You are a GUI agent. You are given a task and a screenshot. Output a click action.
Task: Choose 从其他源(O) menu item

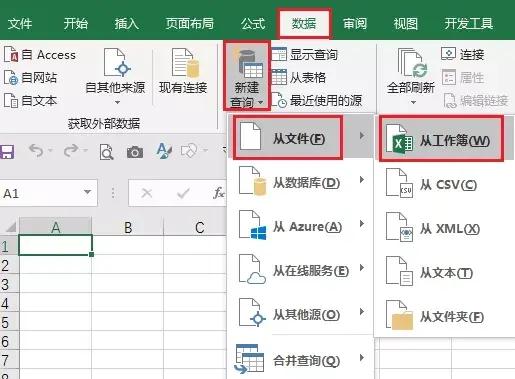tap(300, 314)
